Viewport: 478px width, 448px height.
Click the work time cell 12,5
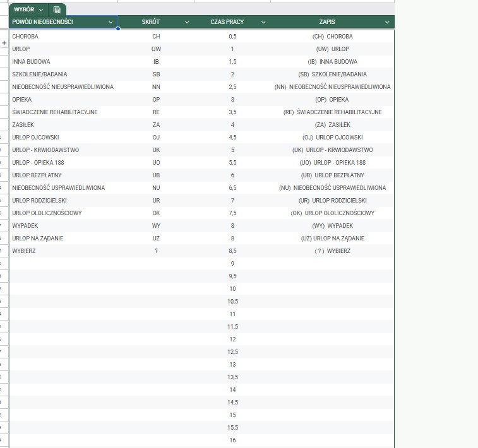click(232, 352)
